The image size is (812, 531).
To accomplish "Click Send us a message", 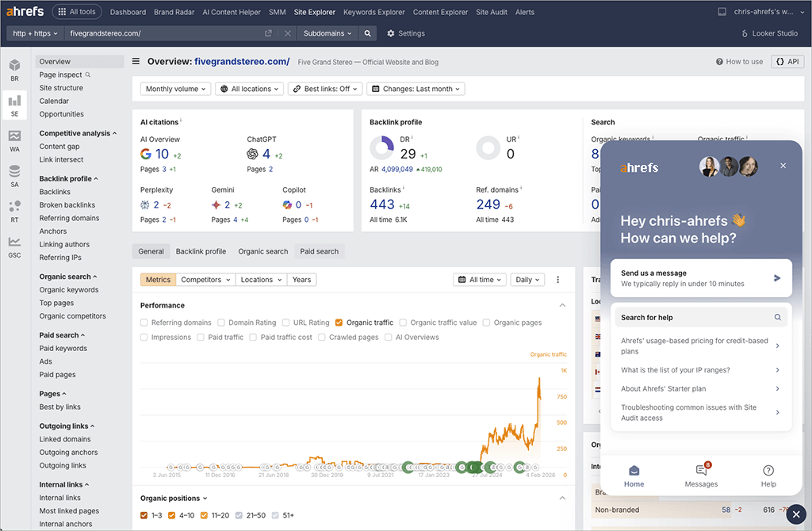I will [701, 278].
